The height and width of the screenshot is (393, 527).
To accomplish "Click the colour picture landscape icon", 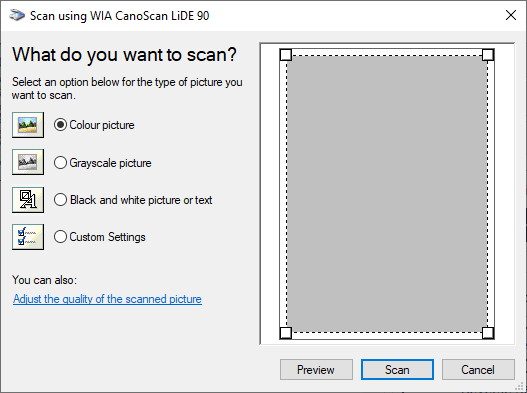I will tap(28, 125).
